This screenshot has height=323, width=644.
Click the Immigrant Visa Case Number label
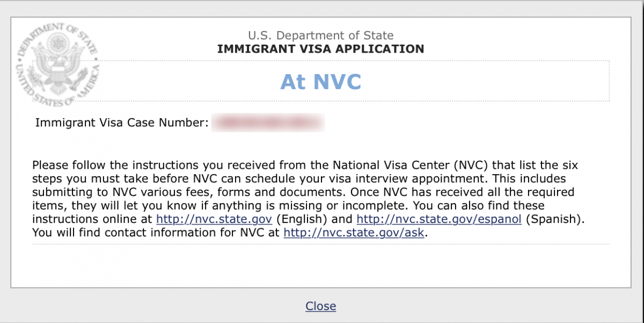click(x=122, y=123)
